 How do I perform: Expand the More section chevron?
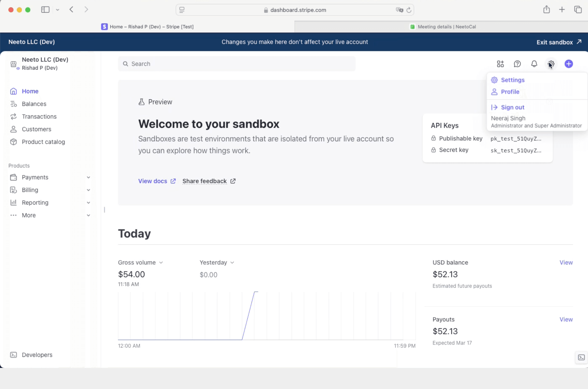88,215
